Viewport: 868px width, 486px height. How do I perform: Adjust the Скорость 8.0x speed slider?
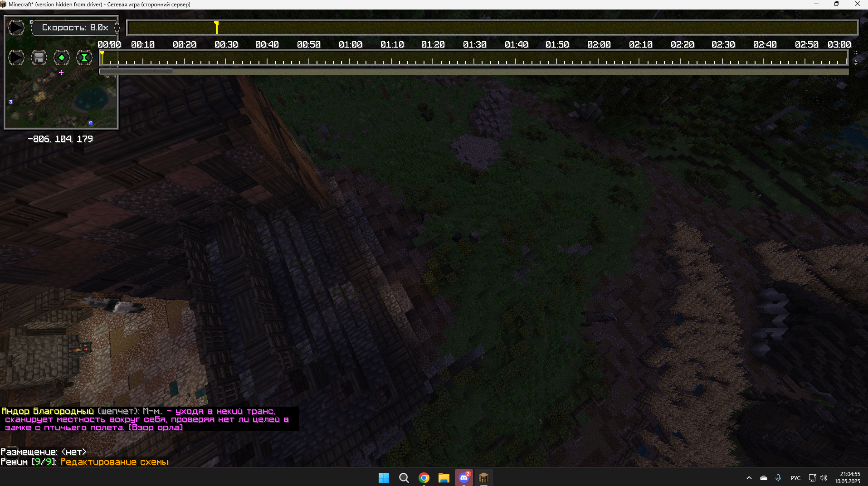[75, 28]
